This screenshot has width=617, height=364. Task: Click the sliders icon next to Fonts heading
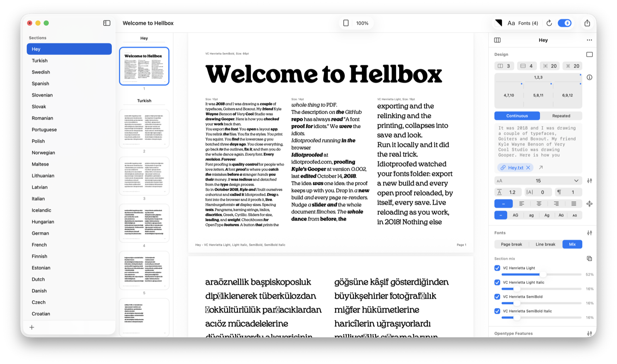[x=589, y=233]
